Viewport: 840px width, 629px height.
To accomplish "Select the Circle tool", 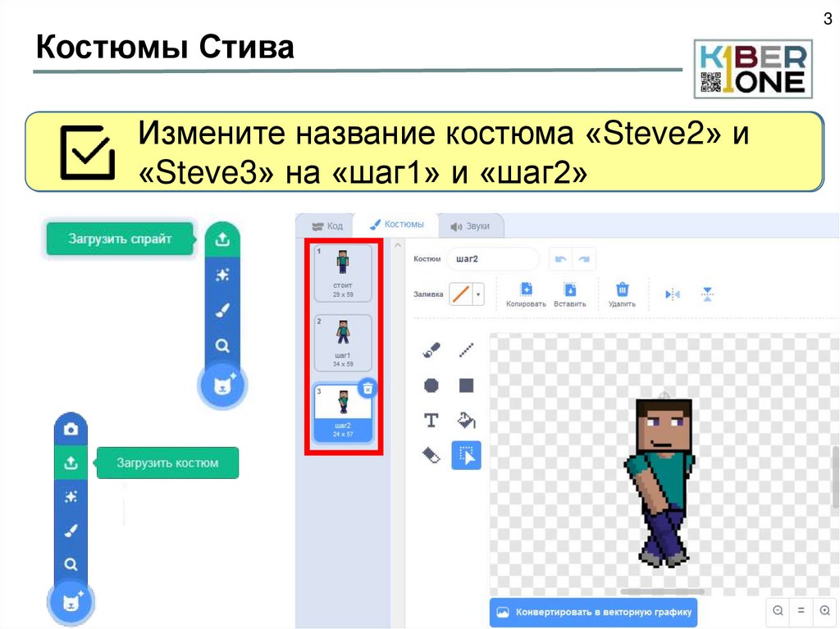I will click(431, 384).
